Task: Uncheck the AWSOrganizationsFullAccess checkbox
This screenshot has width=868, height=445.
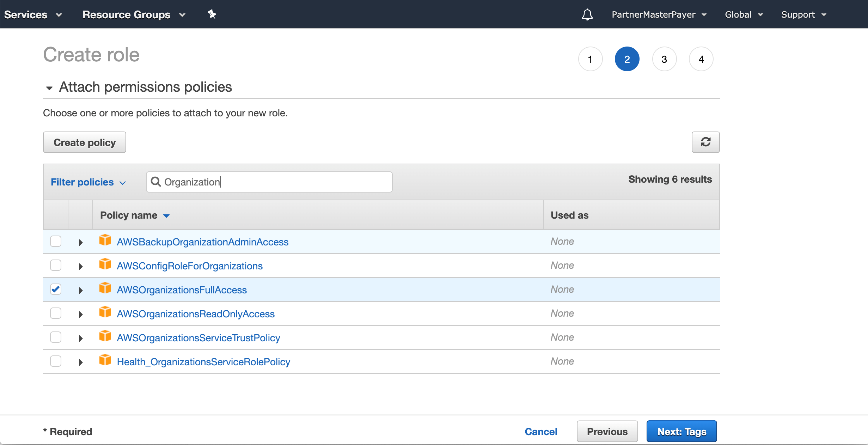Action: click(x=56, y=289)
